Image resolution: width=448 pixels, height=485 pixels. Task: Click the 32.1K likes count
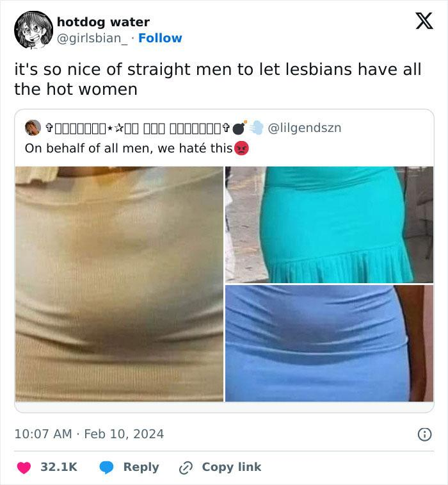coord(59,467)
